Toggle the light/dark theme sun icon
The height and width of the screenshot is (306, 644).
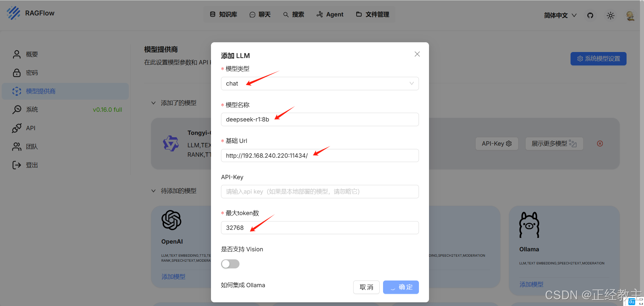pyautogui.click(x=610, y=15)
